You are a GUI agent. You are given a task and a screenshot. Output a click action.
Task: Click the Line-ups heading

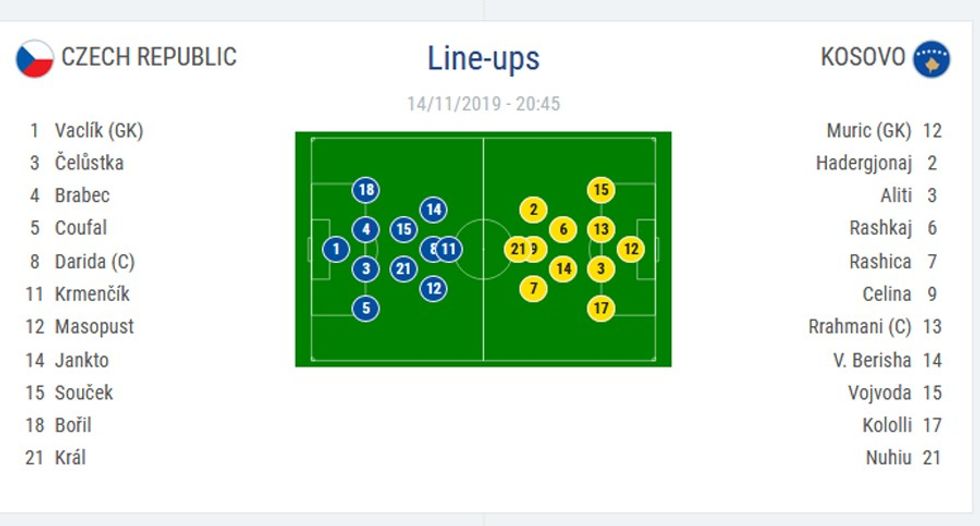483,59
